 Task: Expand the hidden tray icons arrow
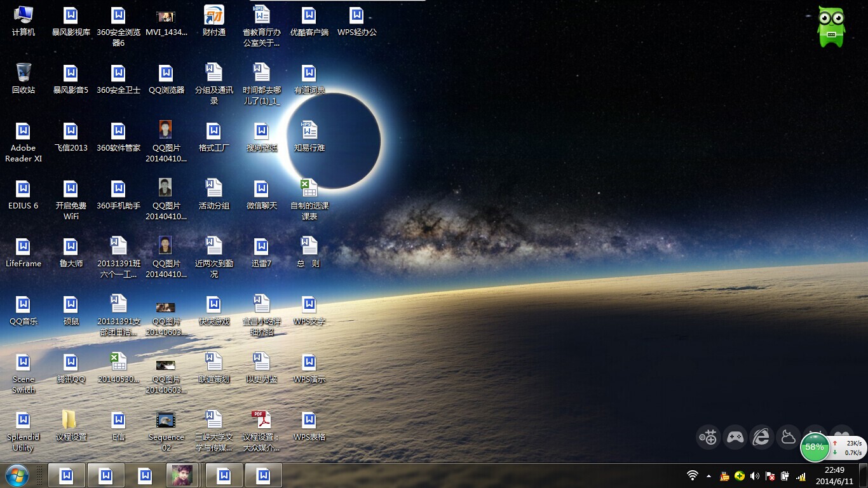(709, 476)
